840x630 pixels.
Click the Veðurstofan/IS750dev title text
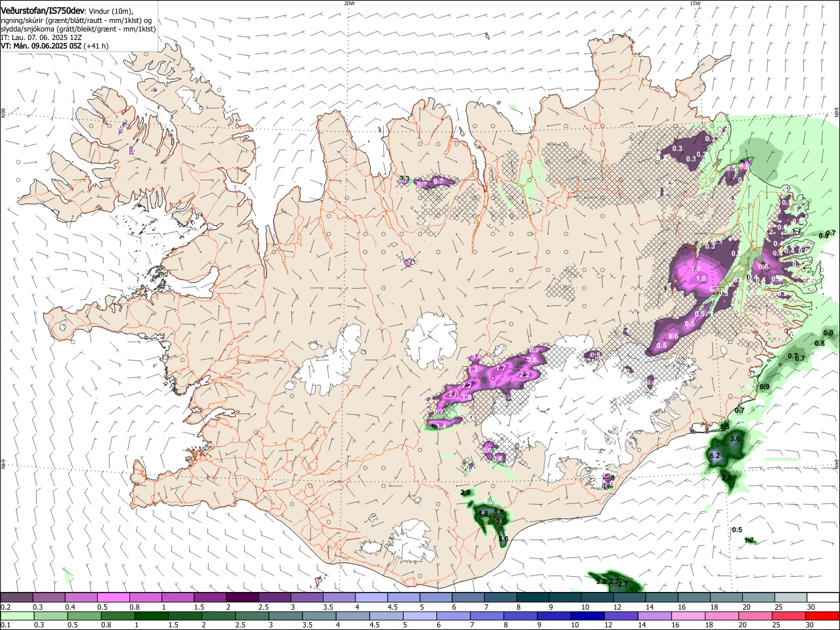point(43,10)
